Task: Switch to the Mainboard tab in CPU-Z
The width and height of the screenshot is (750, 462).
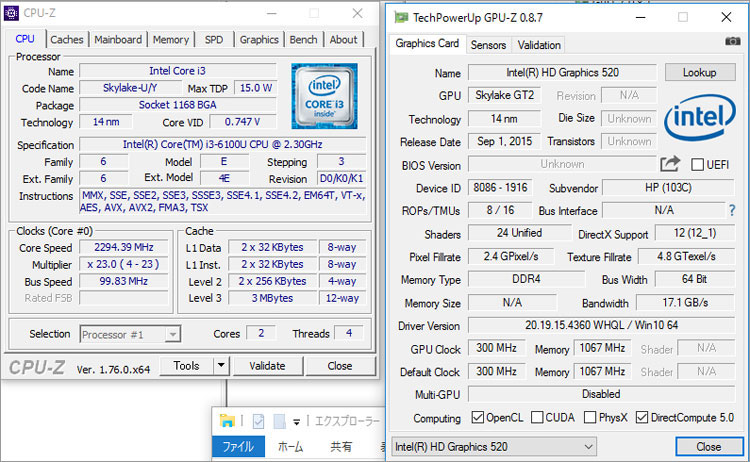Action: [118, 40]
